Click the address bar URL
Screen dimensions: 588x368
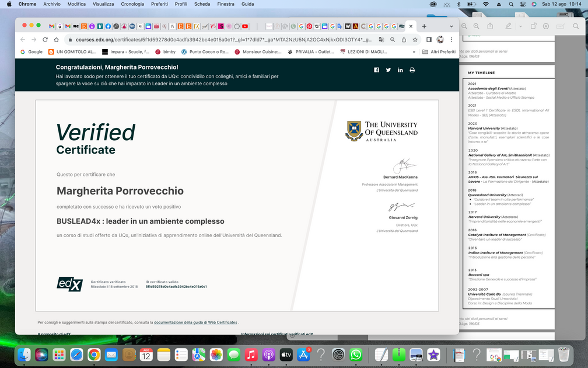(224, 40)
